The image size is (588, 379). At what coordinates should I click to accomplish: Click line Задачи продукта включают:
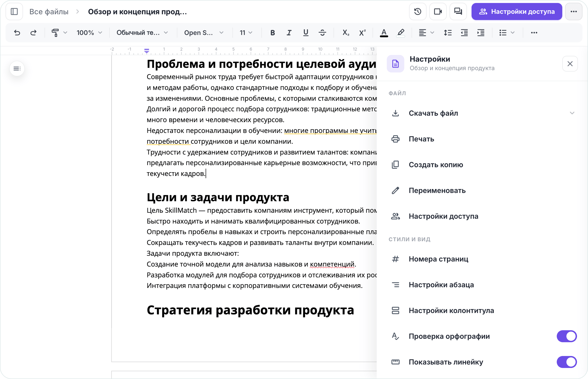[x=193, y=253]
